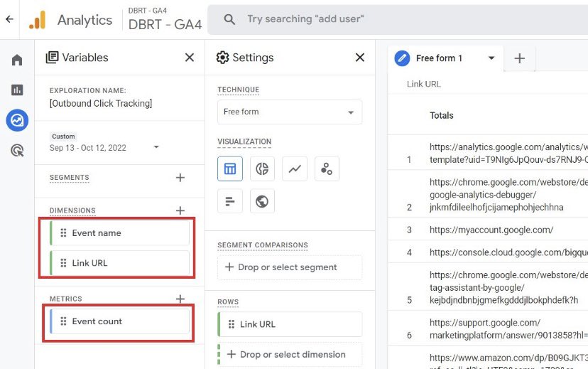Click the SEGMENT COMPARISONS label
Image resolution: width=588 pixels, height=369 pixels.
click(263, 245)
